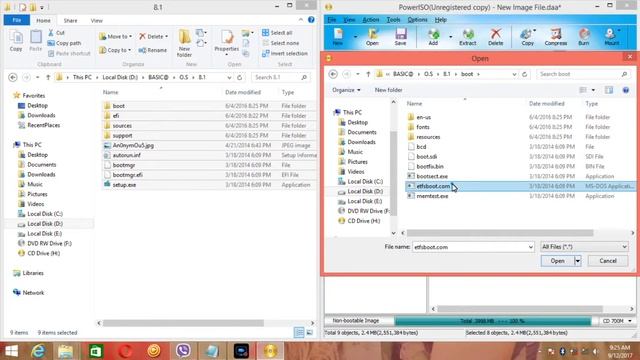The height and width of the screenshot is (360, 640).
Task: Click Copy path in Explorer ribbon
Action: [x=64, y=43]
